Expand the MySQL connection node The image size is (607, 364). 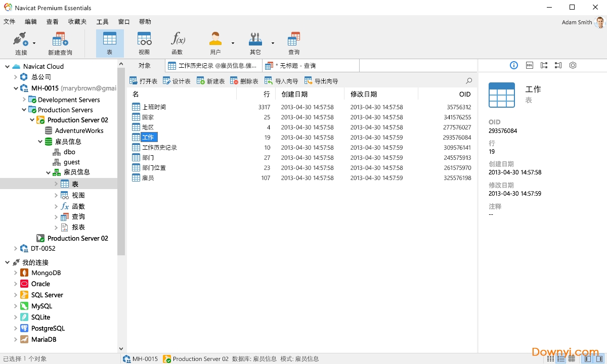15,306
